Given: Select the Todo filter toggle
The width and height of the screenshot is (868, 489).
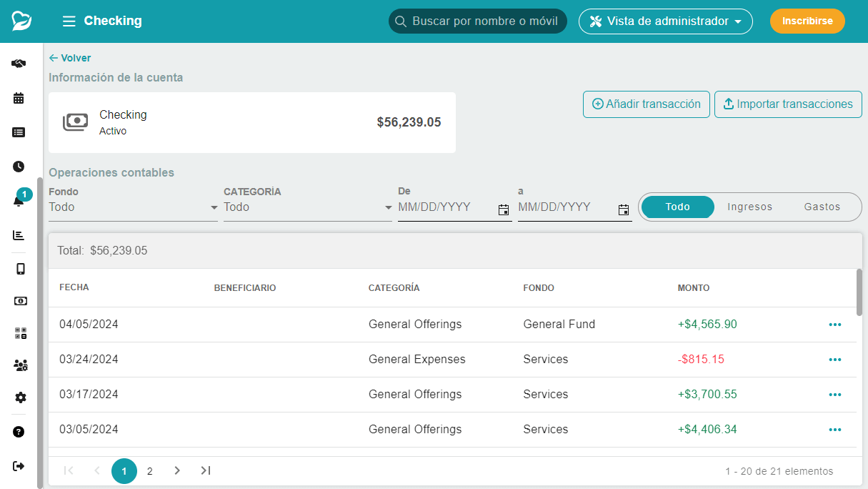Looking at the screenshot, I should (x=678, y=207).
